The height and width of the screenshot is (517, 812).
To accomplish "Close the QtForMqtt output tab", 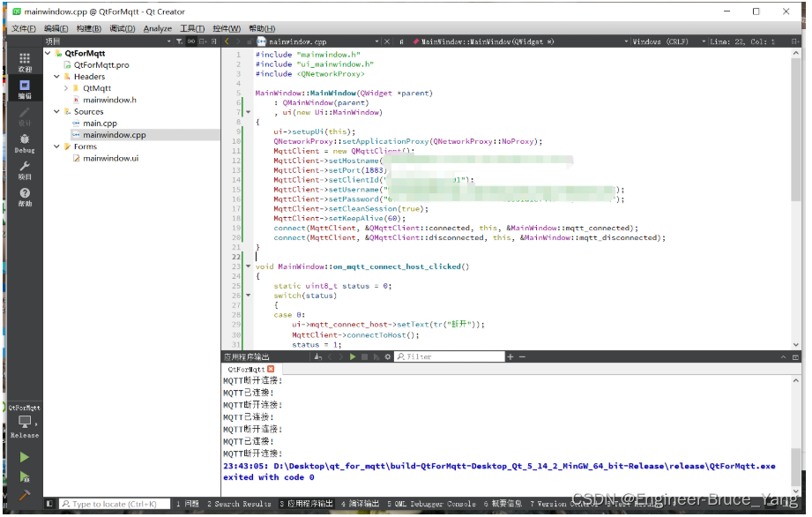I will [x=271, y=370].
